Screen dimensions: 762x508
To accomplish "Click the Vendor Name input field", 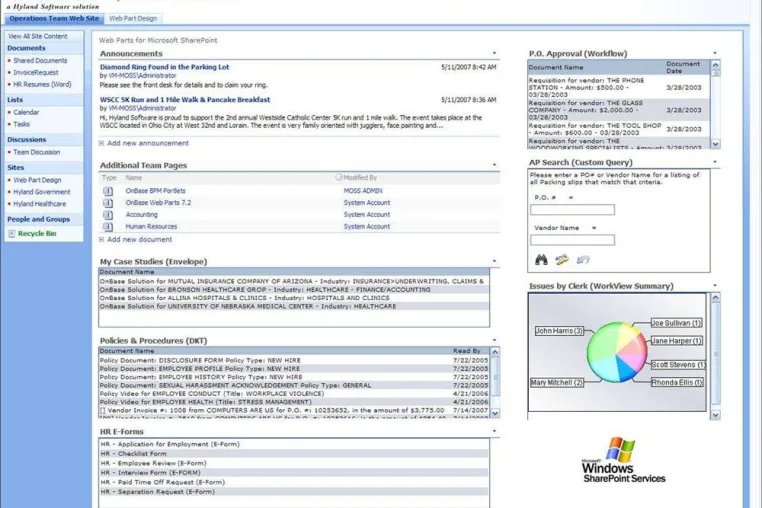I will pos(572,240).
